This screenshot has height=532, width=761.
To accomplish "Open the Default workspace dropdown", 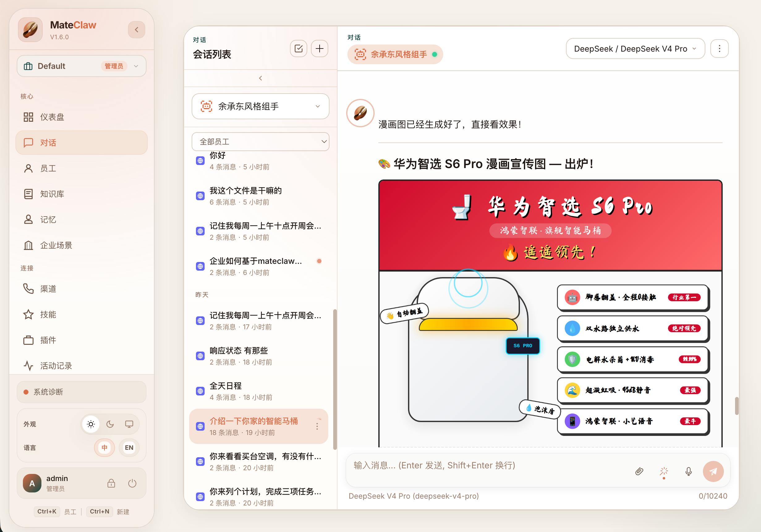I will [x=82, y=66].
